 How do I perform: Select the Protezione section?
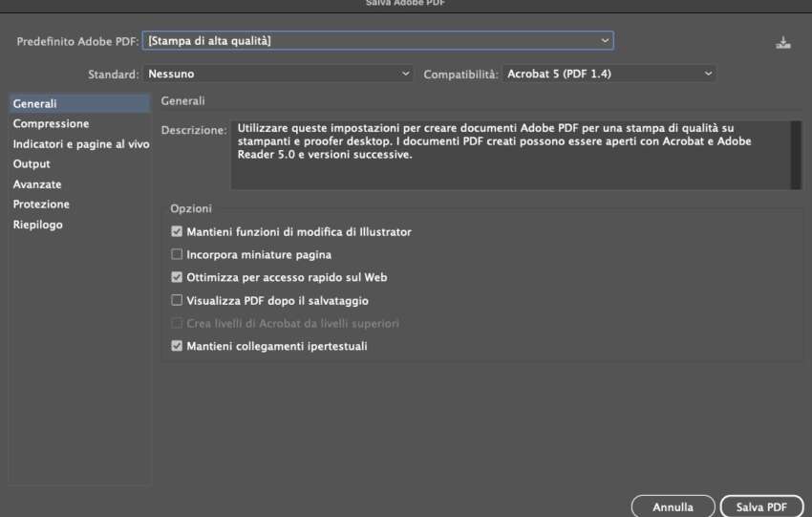[41, 205]
